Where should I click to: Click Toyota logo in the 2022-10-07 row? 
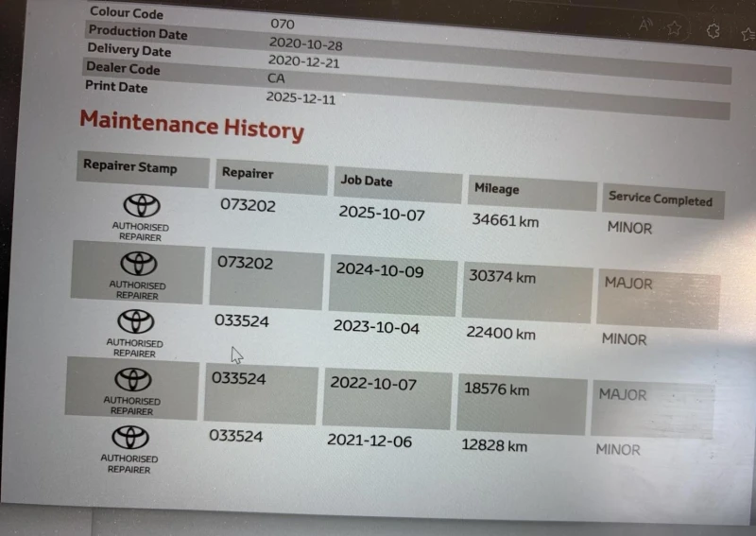(x=133, y=379)
